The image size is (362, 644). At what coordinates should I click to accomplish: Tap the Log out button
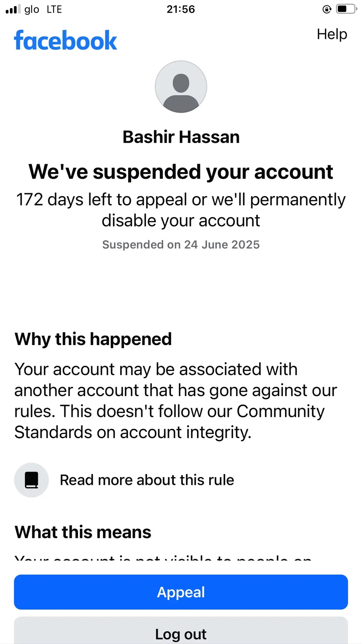tap(181, 630)
